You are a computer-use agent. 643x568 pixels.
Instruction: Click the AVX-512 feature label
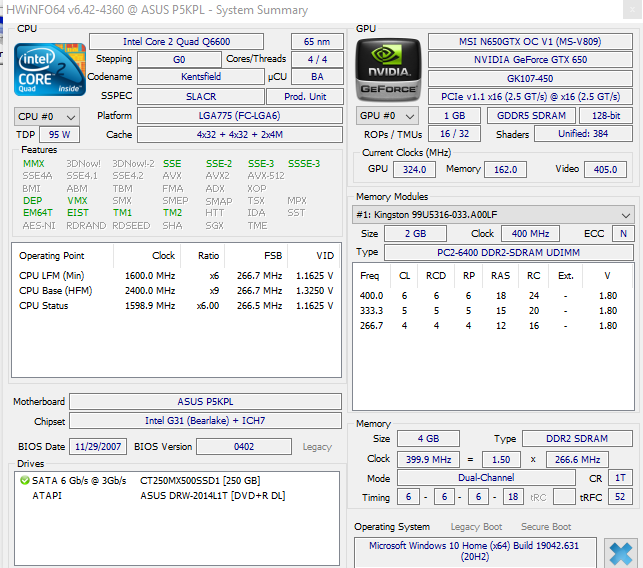266,176
